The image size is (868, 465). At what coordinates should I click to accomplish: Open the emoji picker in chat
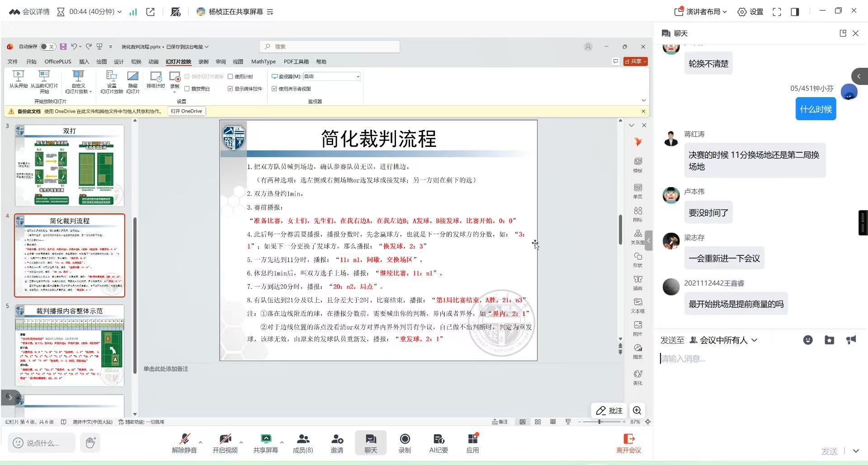(807, 340)
